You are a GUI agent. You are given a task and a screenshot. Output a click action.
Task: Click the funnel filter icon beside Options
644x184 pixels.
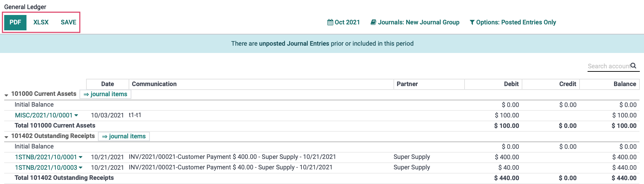[472, 22]
